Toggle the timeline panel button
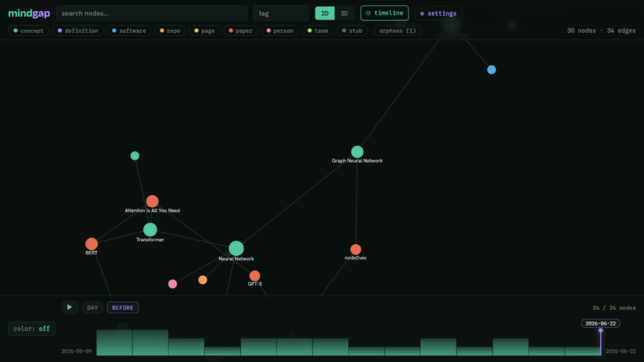This screenshot has width=644, height=362. click(x=384, y=13)
